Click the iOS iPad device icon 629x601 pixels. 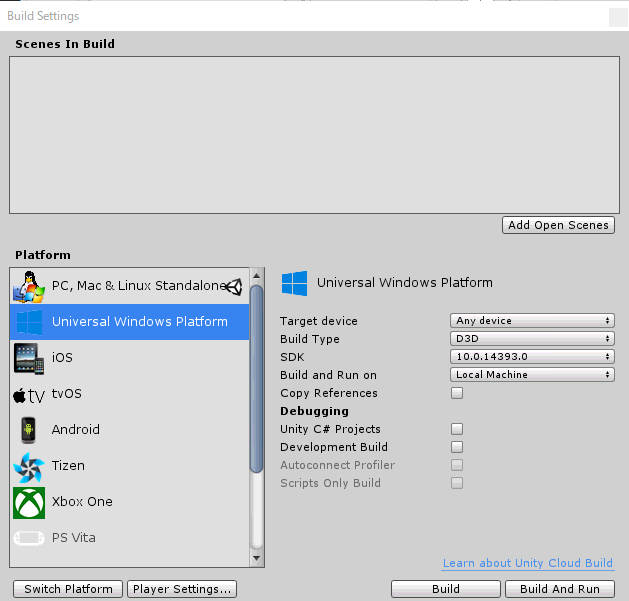(29, 358)
